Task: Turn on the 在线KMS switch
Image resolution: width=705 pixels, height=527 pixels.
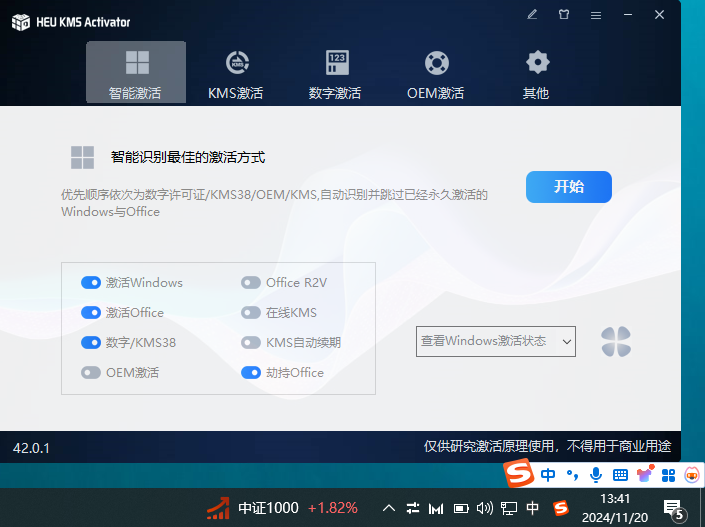Action: 251,313
